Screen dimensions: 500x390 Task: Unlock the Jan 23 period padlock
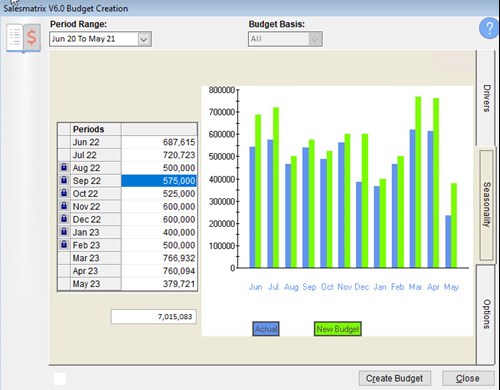pyautogui.click(x=64, y=232)
